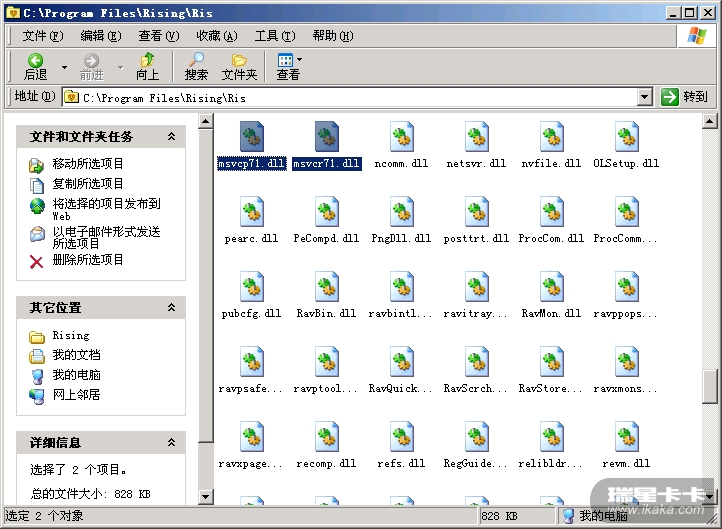Select the RavStore... file label
Image resolution: width=722 pixels, height=529 pixels.
tap(551, 389)
